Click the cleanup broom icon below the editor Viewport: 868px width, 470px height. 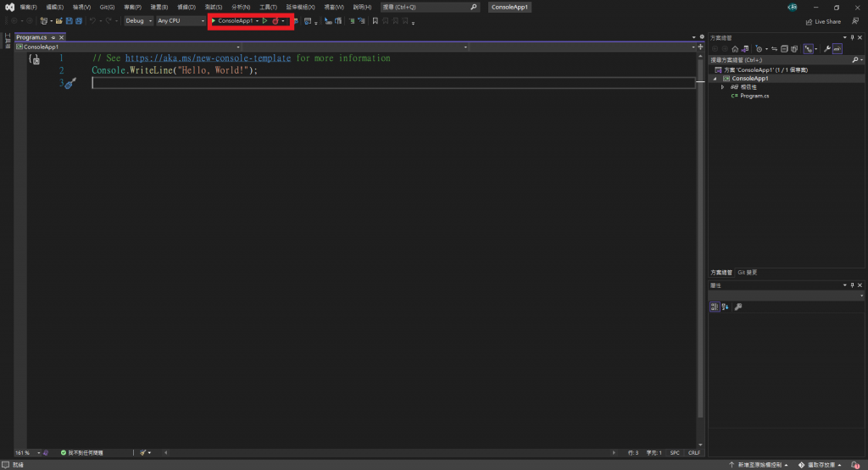point(142,452)
